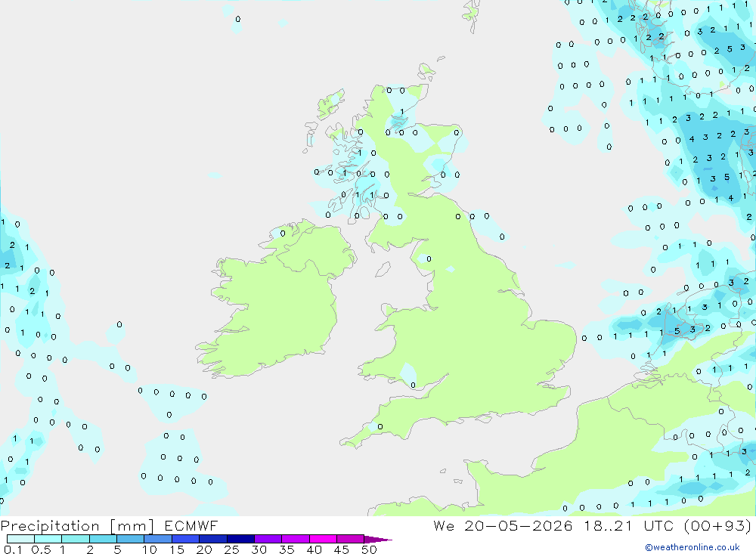The width and height of the screenshot is (756, 554).
Task: Click the "UTC" label
Action: click(x=658, y=525)
